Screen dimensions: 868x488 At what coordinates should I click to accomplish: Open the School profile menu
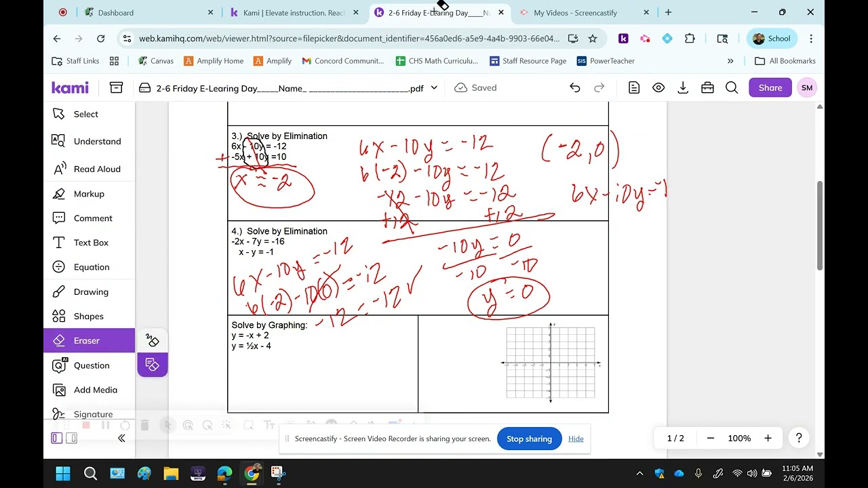[772, 39]
